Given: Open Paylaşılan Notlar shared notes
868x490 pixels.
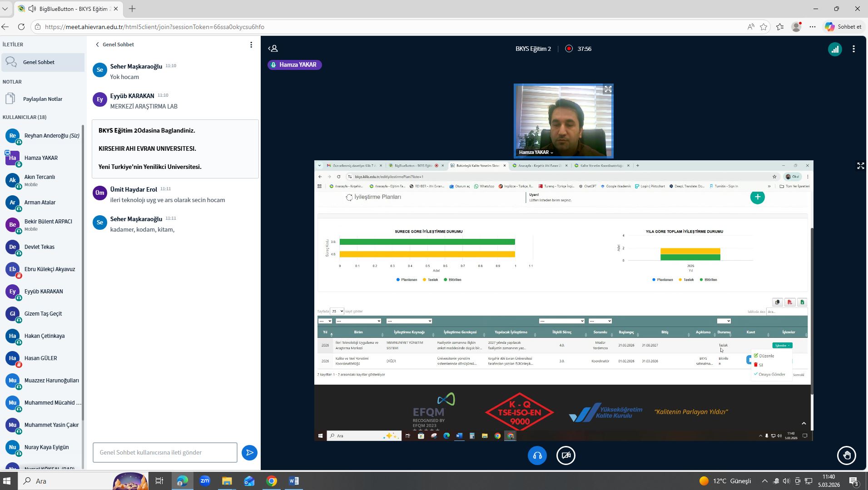Looking at the screenshot, I should [43, 99].
